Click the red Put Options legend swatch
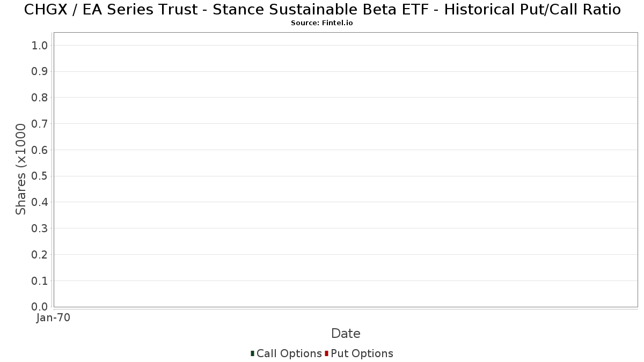 pos(326,353)
